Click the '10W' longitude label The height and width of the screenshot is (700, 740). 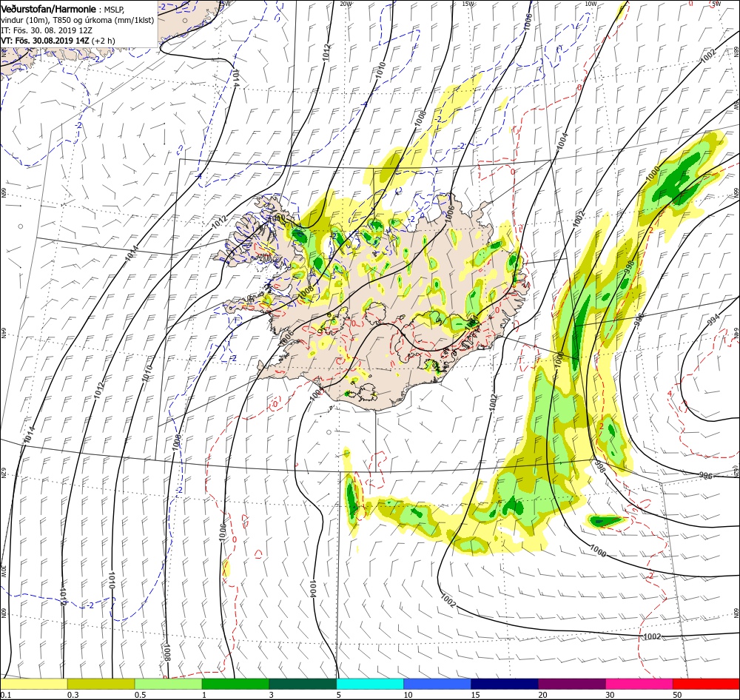[591, 4]
